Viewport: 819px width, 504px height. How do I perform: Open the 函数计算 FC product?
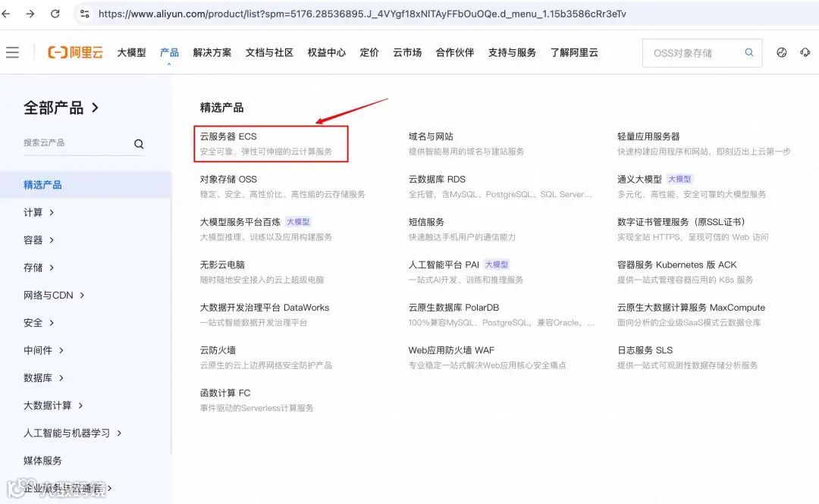click(x=225, y=393)
